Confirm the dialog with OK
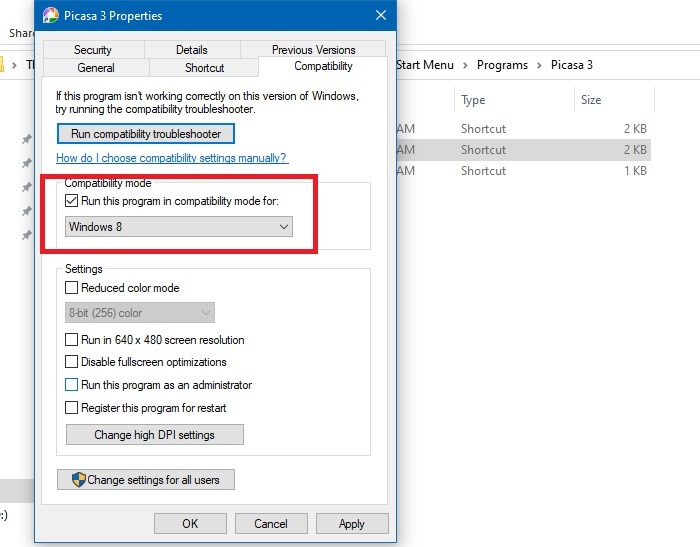This screenshot has height=547, width=700. click(190, 523)
